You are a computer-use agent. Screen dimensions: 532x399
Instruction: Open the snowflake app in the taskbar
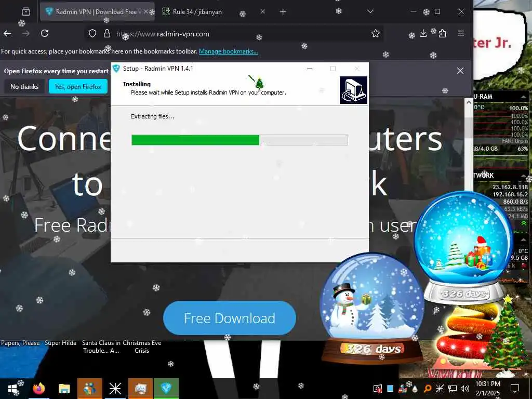(x=115, y=389)
